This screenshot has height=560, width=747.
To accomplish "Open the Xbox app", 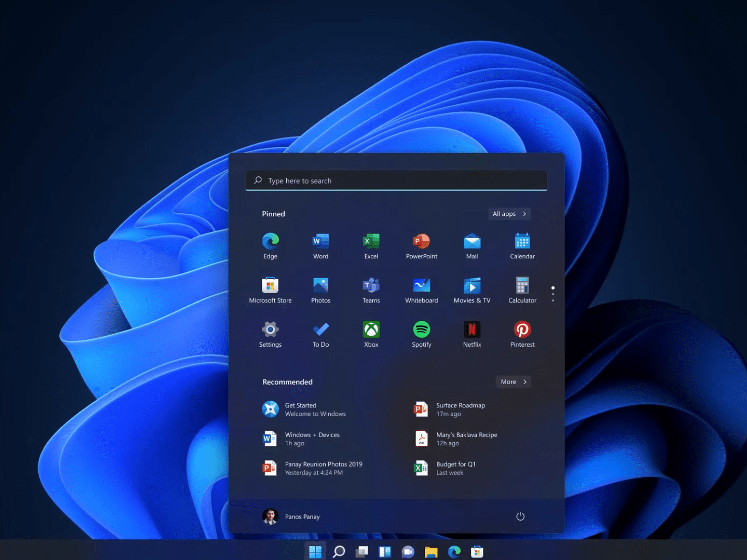I will click(371, 334).
